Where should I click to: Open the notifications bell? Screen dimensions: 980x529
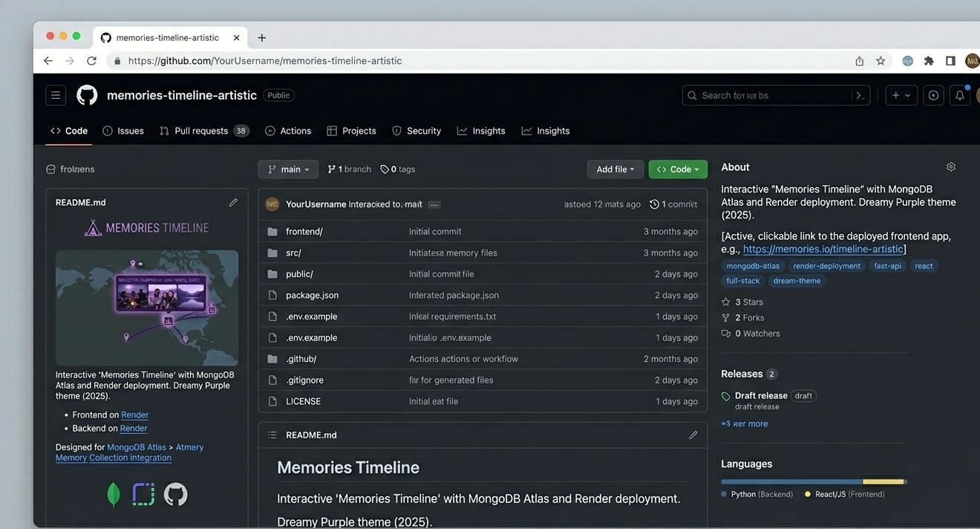click(959, 95)
